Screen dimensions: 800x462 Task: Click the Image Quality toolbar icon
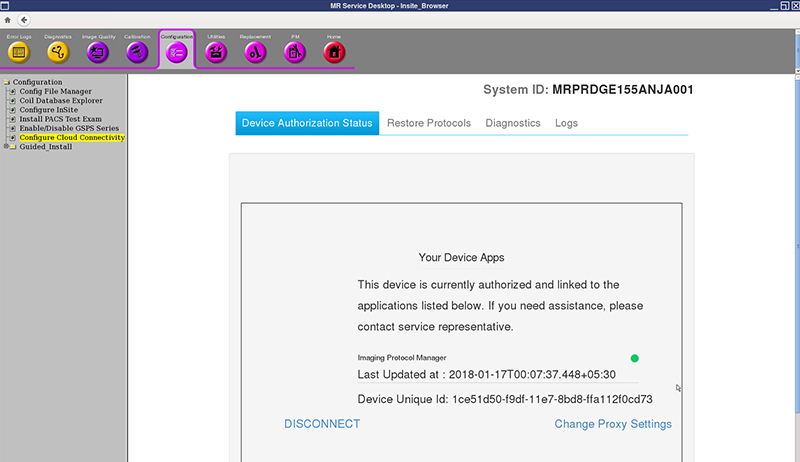[x=98, y=52]
